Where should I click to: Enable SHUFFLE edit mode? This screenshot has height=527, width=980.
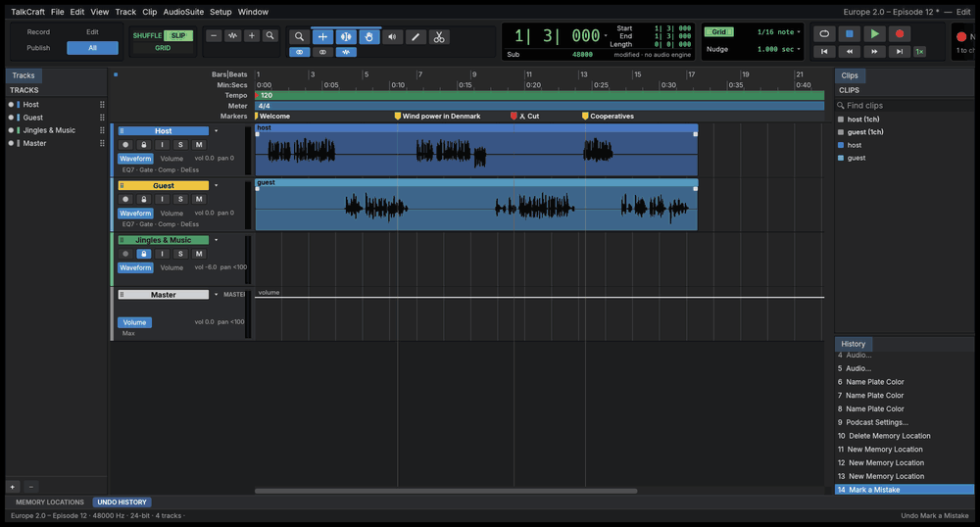147,35
